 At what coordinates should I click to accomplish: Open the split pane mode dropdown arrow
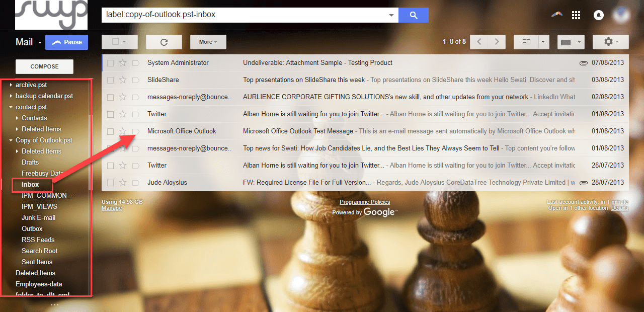click(x=544, y=42)
